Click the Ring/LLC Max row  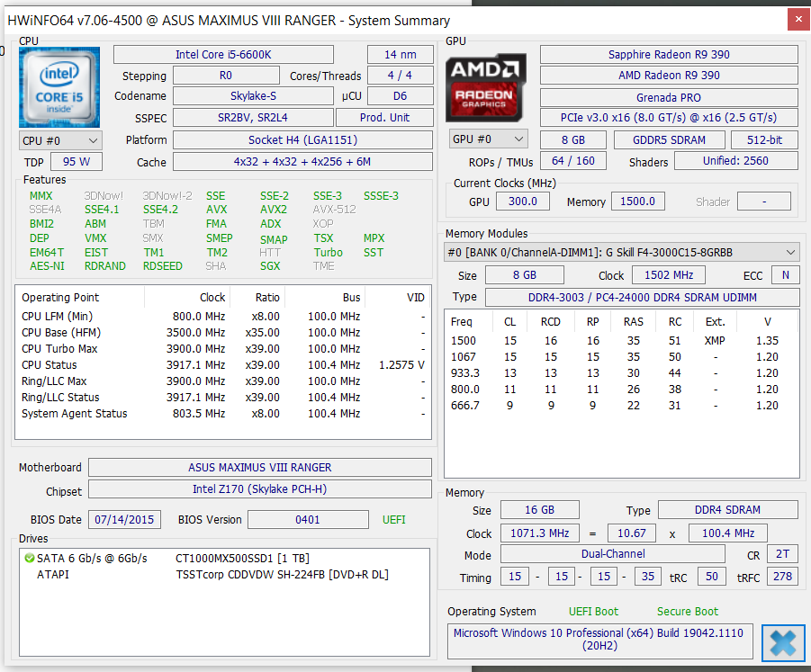pos(223,381)
